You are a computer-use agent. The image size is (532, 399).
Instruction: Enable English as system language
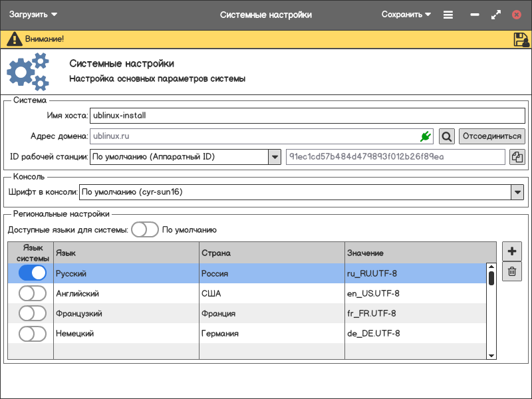(33, 293)
